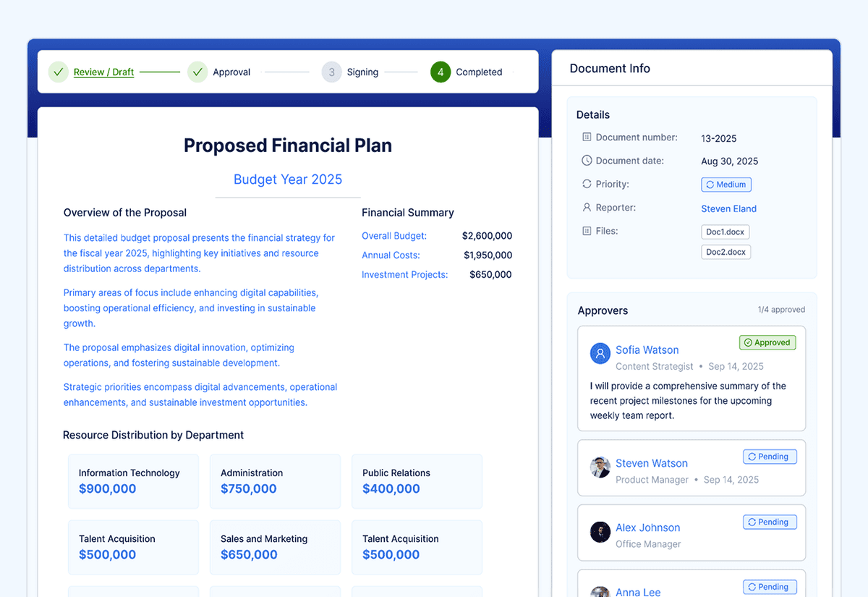Viewport: 868px width, 597px height.
Task: Click the Document Info panel heading
Action: (610, 69)
